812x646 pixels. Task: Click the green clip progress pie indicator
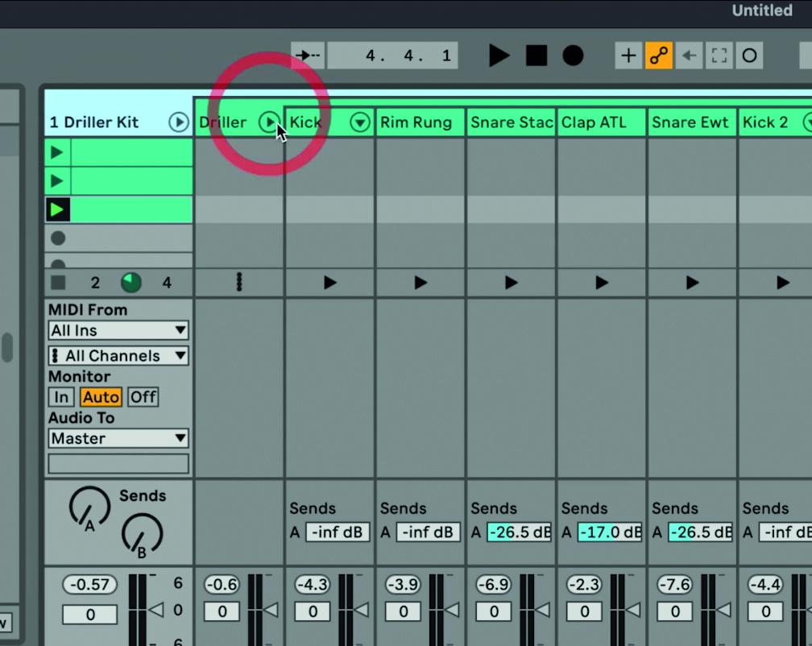click(131, 283)
